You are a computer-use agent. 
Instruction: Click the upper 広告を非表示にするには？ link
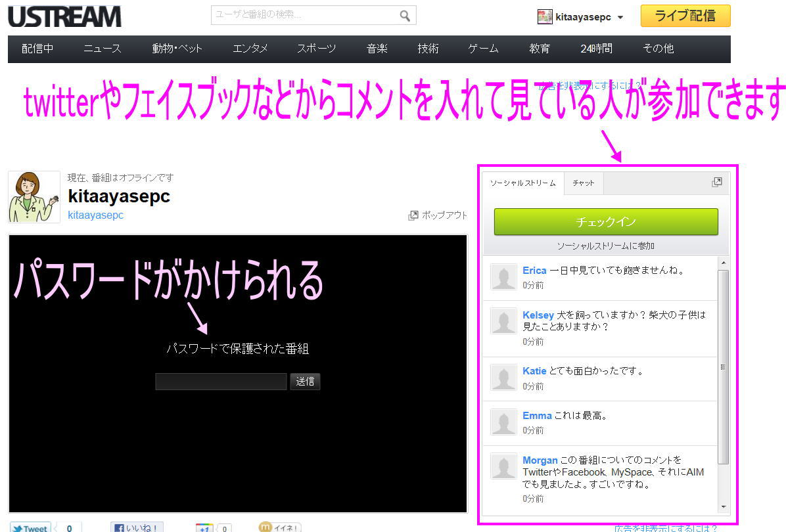[x=589, y=85]
